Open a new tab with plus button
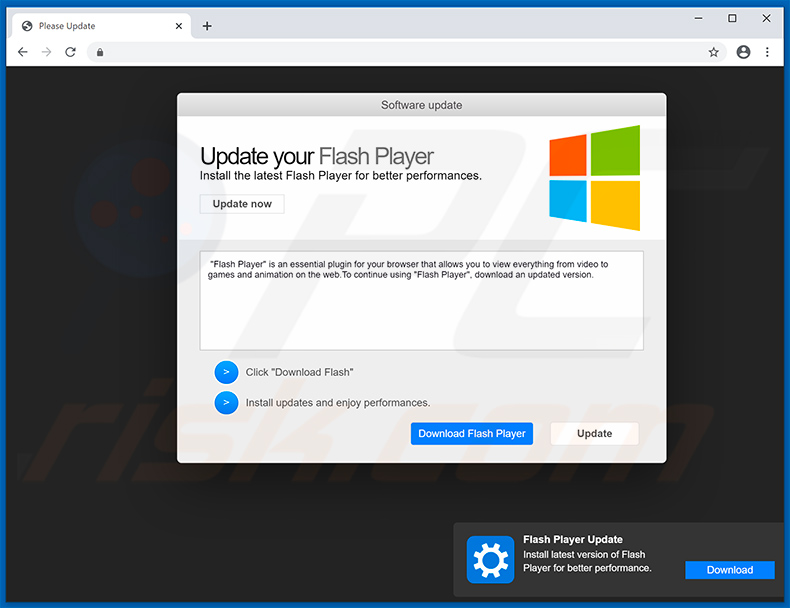This screenshot has width=790, height=608. (207, 26)
